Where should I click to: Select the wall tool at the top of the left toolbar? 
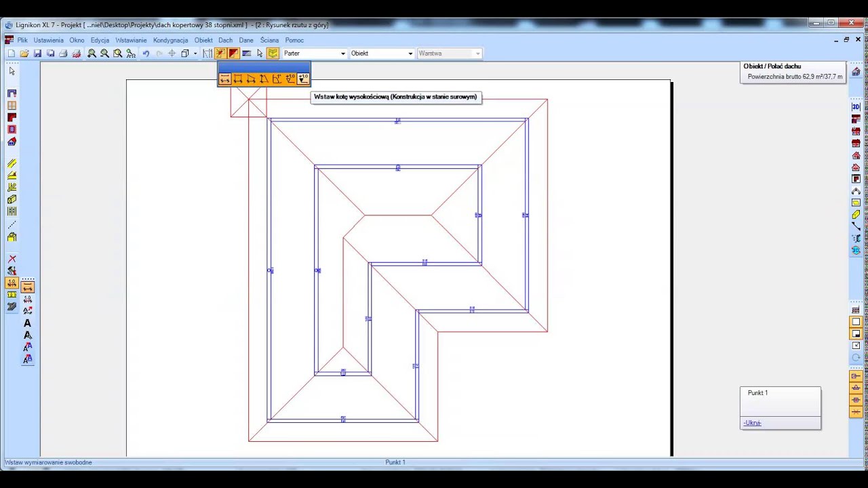click(x=12, y=94)
